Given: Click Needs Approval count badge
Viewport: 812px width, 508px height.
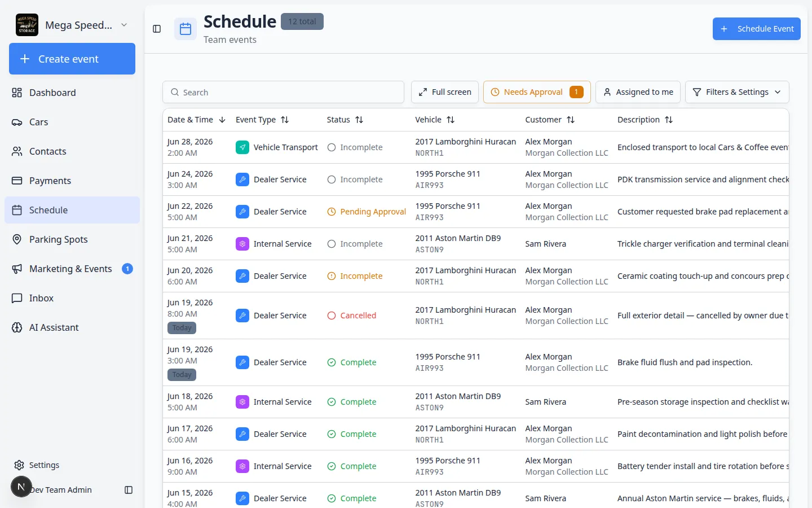Looking at the screenshot, I should pyautogui.click(x=576, y=92).
